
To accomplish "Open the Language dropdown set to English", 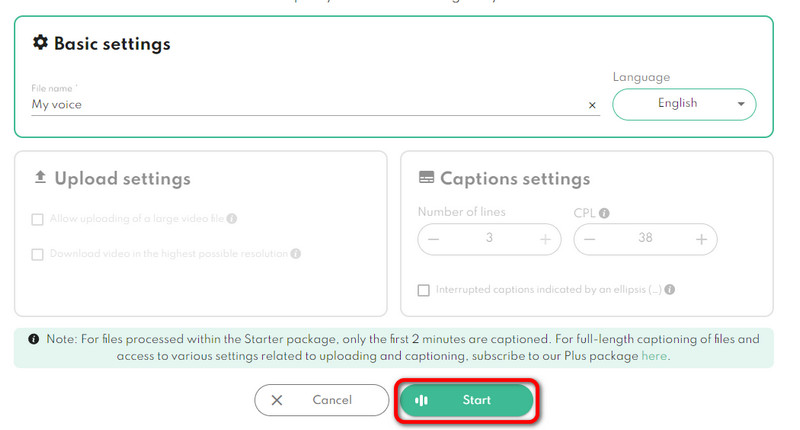I will tap(684, 104).
